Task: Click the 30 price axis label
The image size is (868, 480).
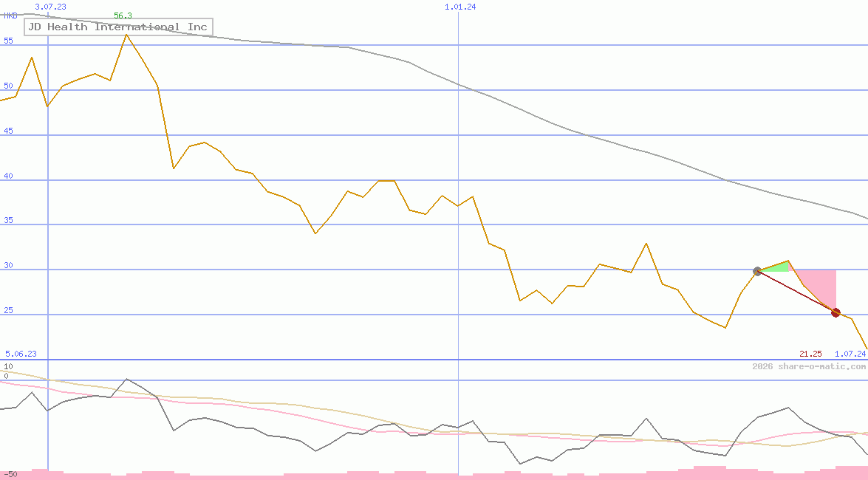Action: click(8, 266)
